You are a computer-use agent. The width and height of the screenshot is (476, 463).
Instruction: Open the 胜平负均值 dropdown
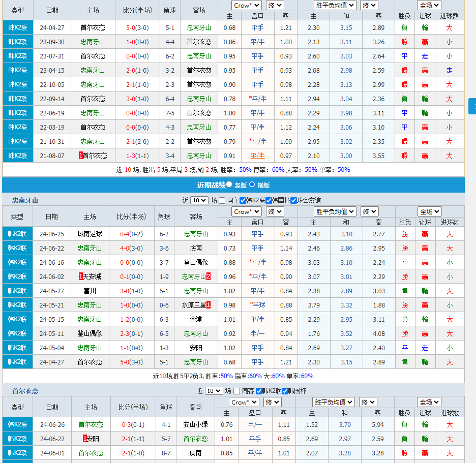(335, 5)
